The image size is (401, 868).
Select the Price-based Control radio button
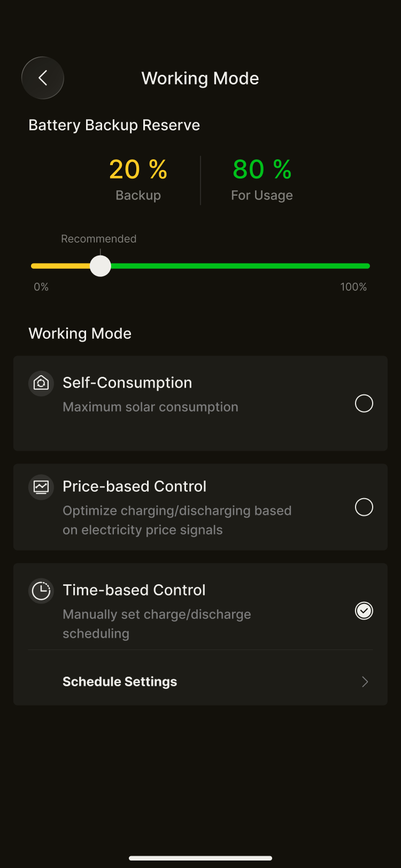point(364,507)
